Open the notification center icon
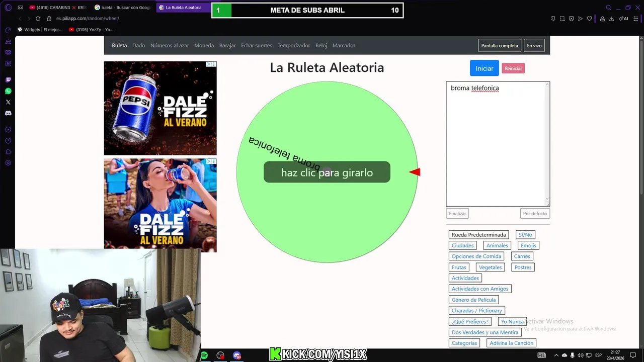Image resolution: width=644 pixels, height=362 pixels. (633, 355)
